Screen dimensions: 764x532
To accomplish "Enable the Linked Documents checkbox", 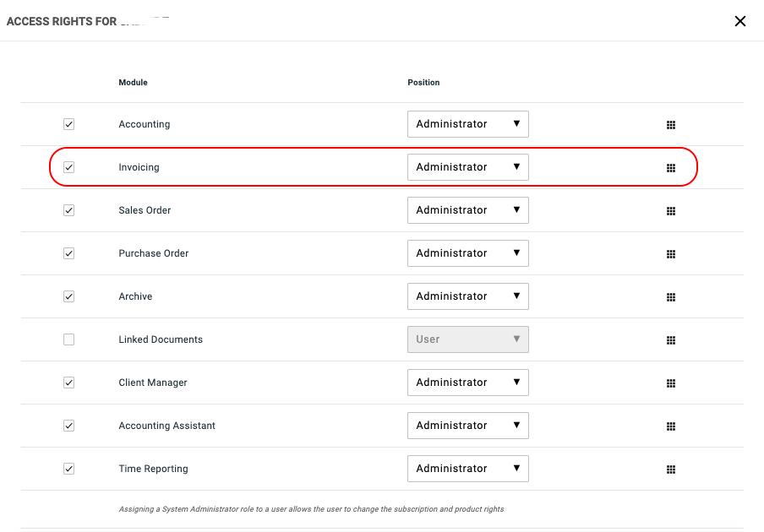I will point(69,339).
